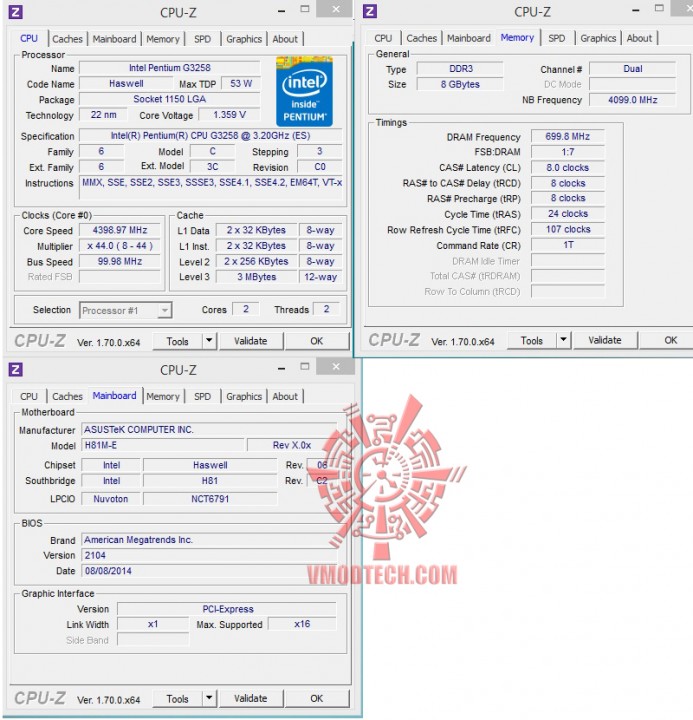Click the Specification field with G3258 @ 3.20GHz
The width and height of the screenshot is (693, 720).
210,136
